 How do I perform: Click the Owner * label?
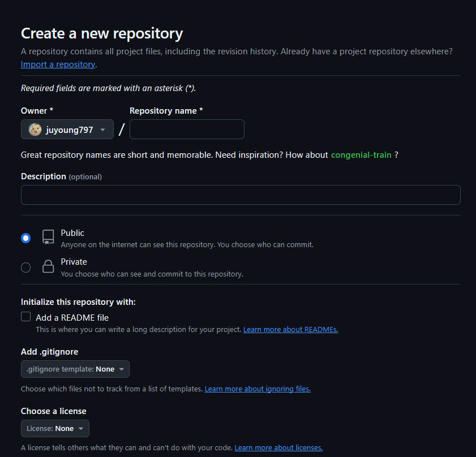(x=37, y=111)
